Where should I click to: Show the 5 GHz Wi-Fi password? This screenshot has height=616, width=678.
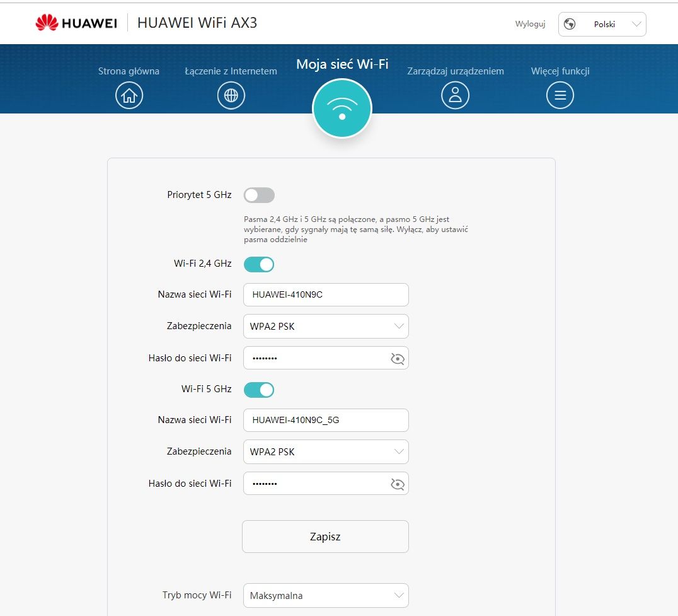point(398,484)
